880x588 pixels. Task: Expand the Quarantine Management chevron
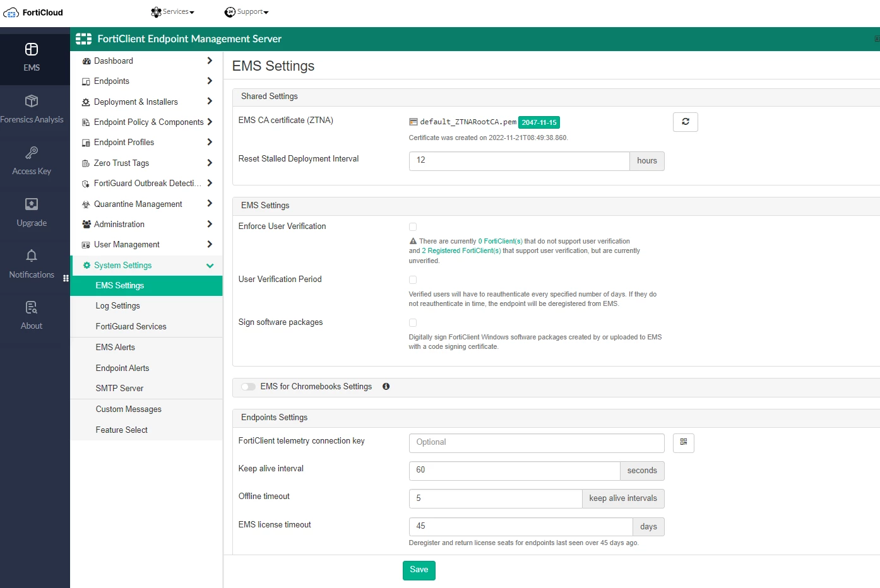click(x=210, y=203)
